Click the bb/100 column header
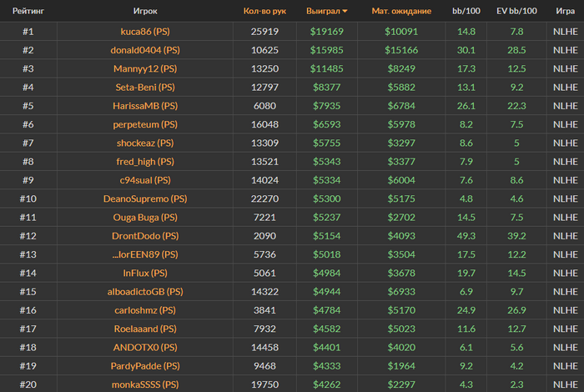 tap(466, 11)
